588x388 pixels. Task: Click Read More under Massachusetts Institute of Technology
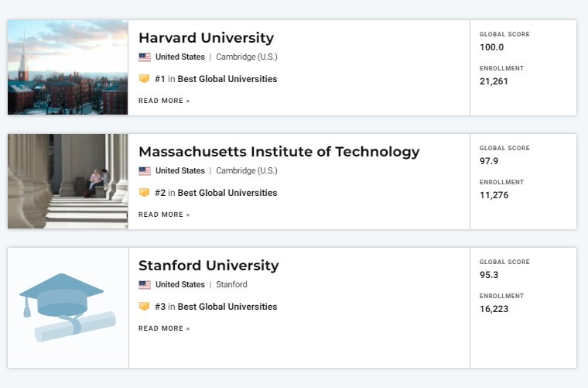(164, 215)
